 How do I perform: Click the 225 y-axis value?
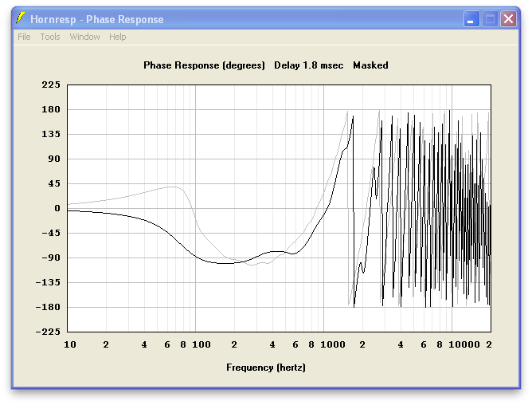coord(51,85)
